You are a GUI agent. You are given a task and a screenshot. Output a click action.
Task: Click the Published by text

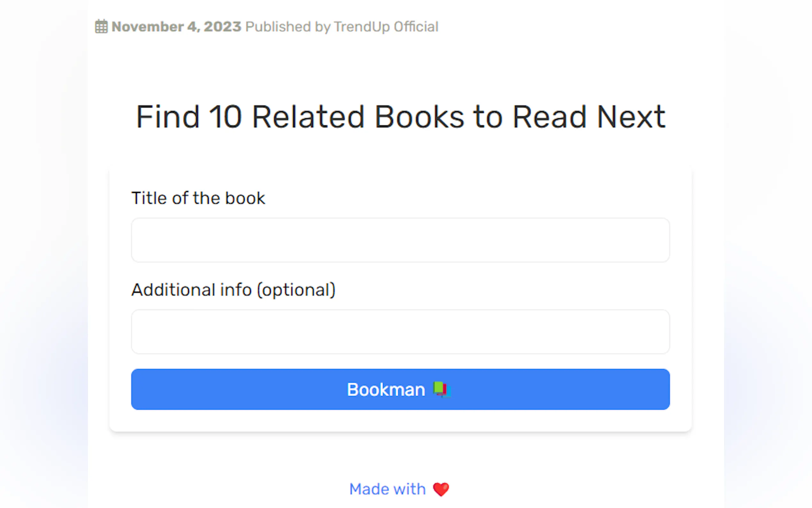click(288, 27)
